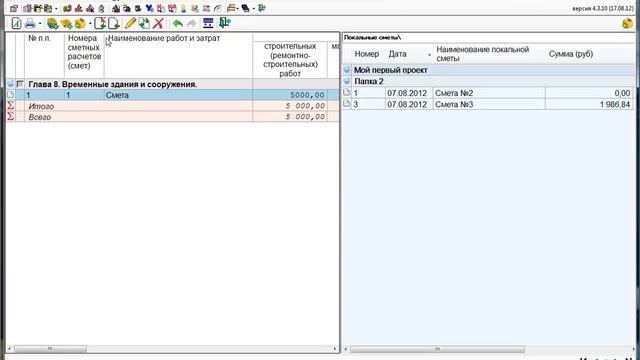Screen dimensions: 640x360
Task: Click the first icon in the top toolbar
Action: tap(14, 9)
